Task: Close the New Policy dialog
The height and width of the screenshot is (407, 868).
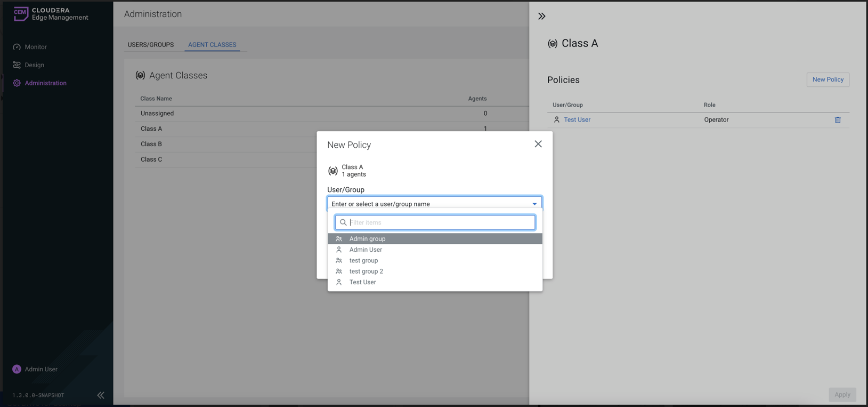Action: (538, 144)
